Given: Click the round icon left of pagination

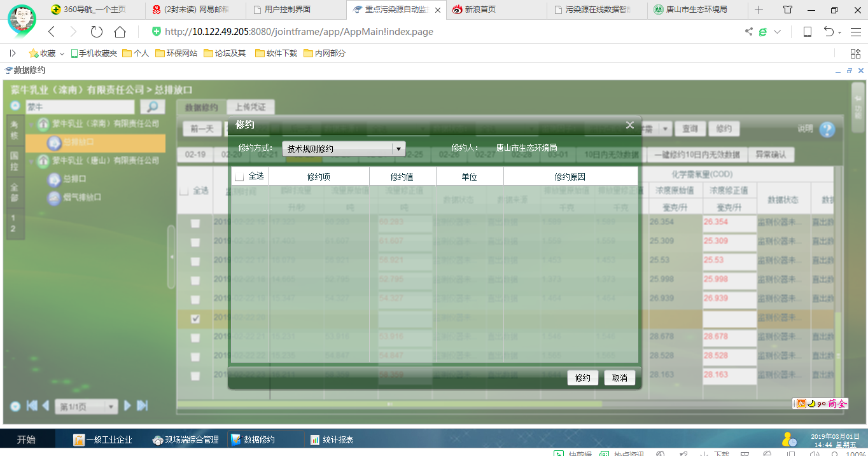Looking at the screenshot, I should (x=15, y=406).
